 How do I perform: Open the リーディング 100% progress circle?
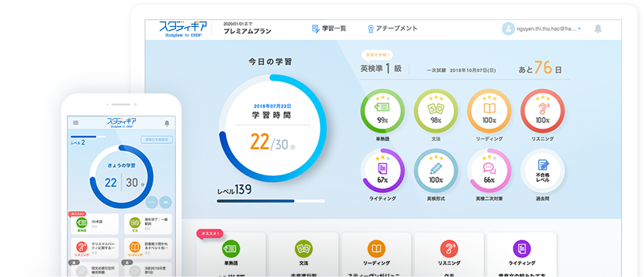point(489,111)
